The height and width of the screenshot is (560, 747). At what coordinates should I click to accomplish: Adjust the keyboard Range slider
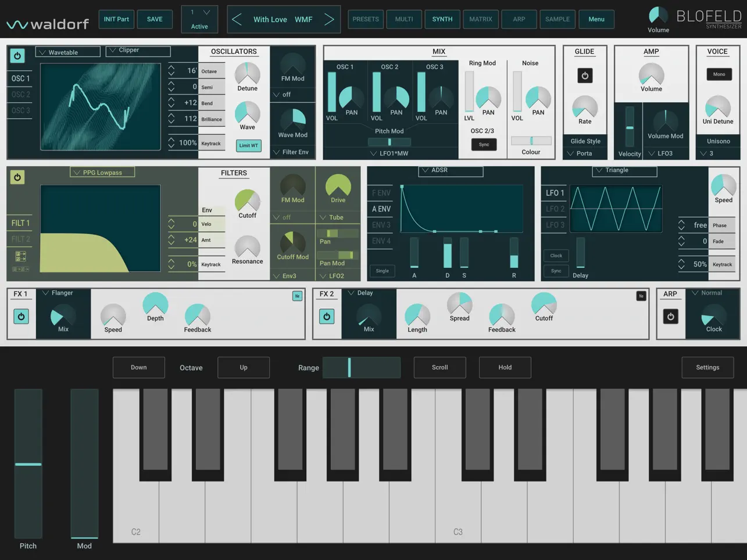tap(361, 367)
